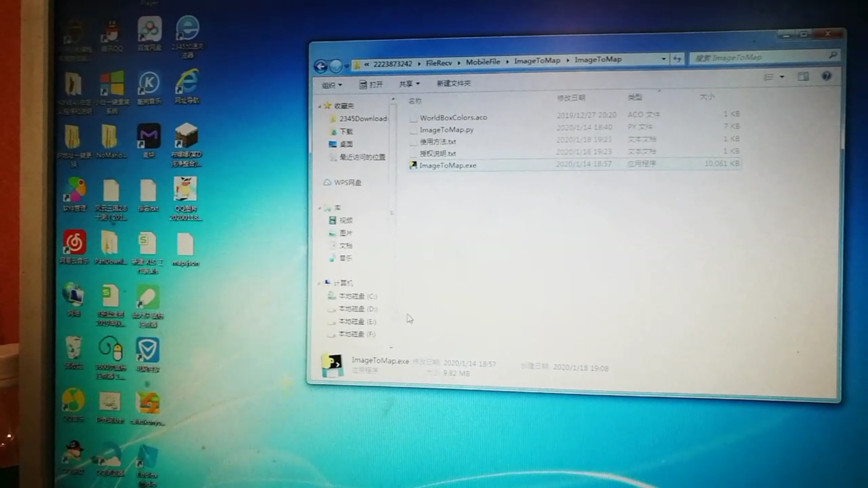Select the Minecraft block desktop icon

pyautogui.click(x=186, y=145)
